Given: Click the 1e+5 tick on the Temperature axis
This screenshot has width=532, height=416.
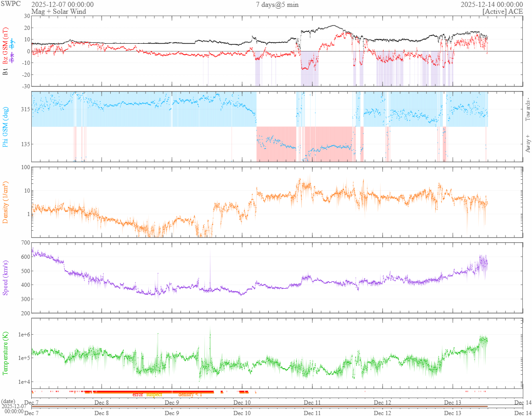Looking at the screenshot, I should click(x=23, y=358).
